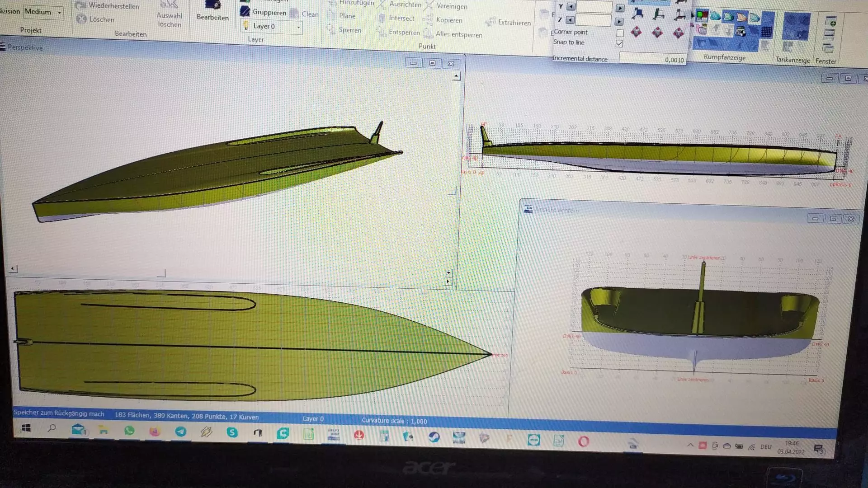Click the grid display icon in Rumpfanzeige

[x=766, y=32]
